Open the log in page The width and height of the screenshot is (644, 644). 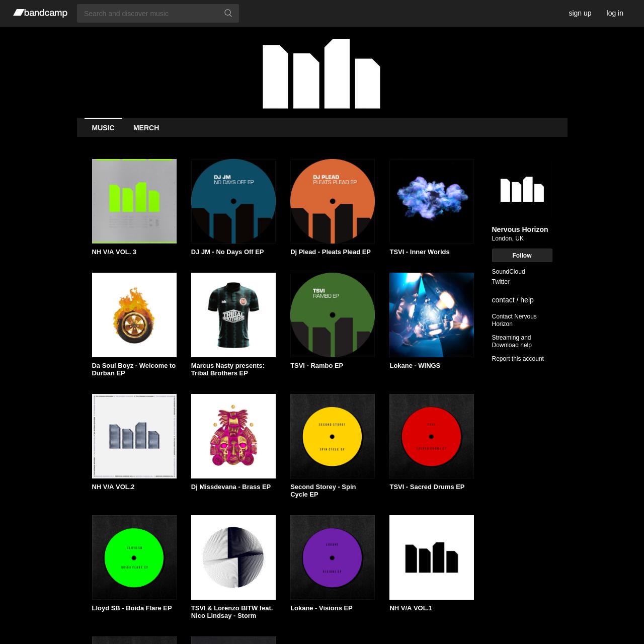click(x=615, y=13)
